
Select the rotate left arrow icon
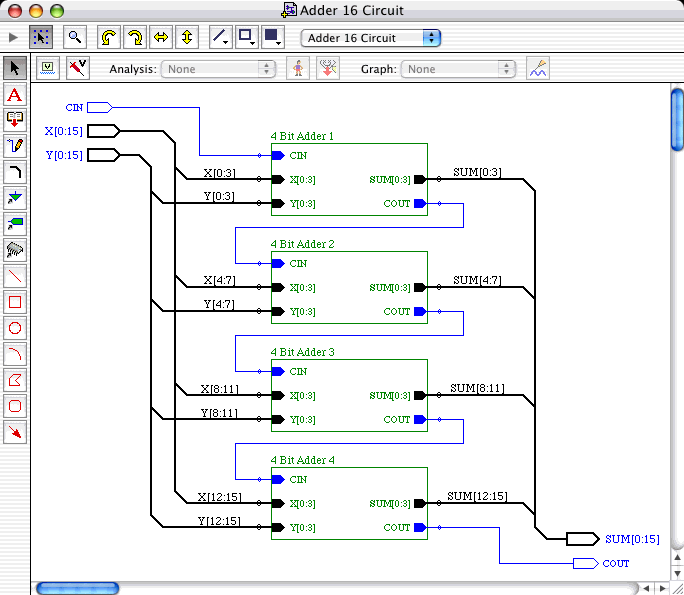pos(108,38)
